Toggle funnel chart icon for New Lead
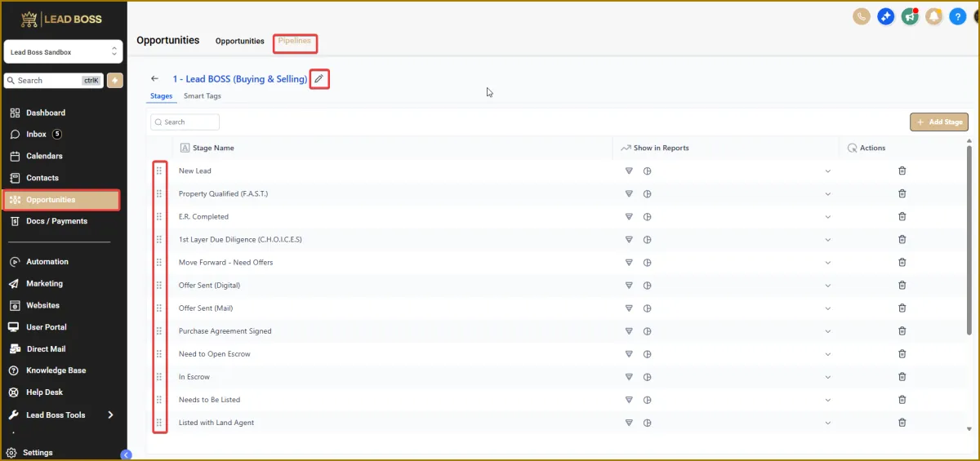This screenshot has height=461, width=980. [x=629, y=171]
